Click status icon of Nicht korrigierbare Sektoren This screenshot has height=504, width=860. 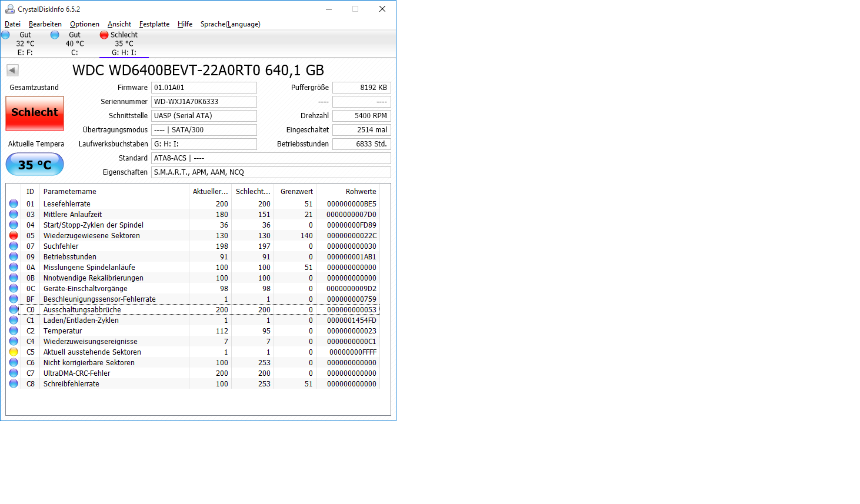pos(14,362)
